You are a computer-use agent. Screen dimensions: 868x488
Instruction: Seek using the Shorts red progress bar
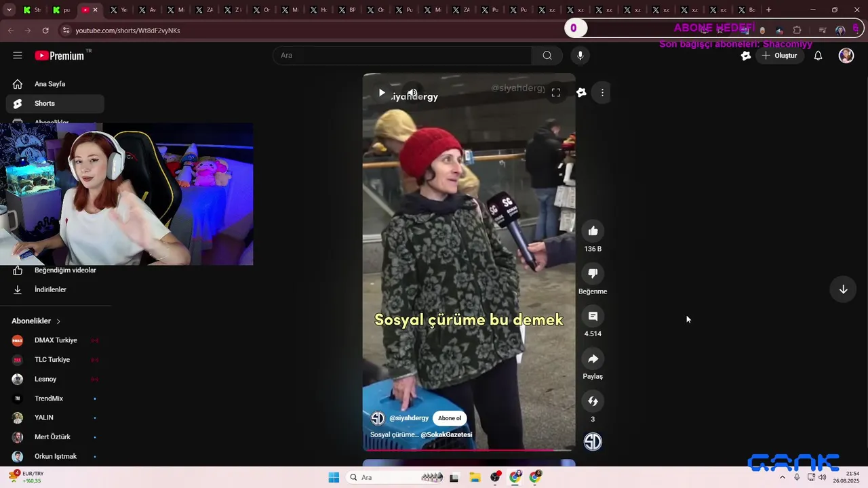tap(469, 450)
